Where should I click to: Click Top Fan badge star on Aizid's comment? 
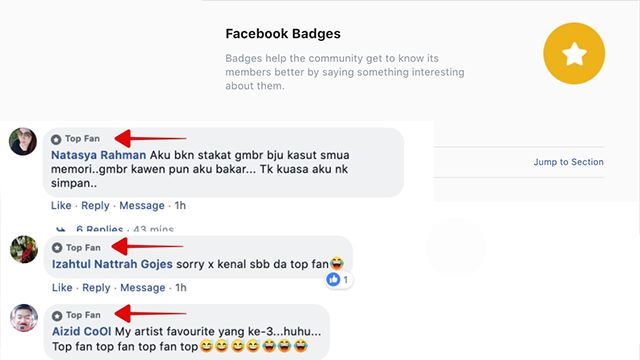coord(57,316)
